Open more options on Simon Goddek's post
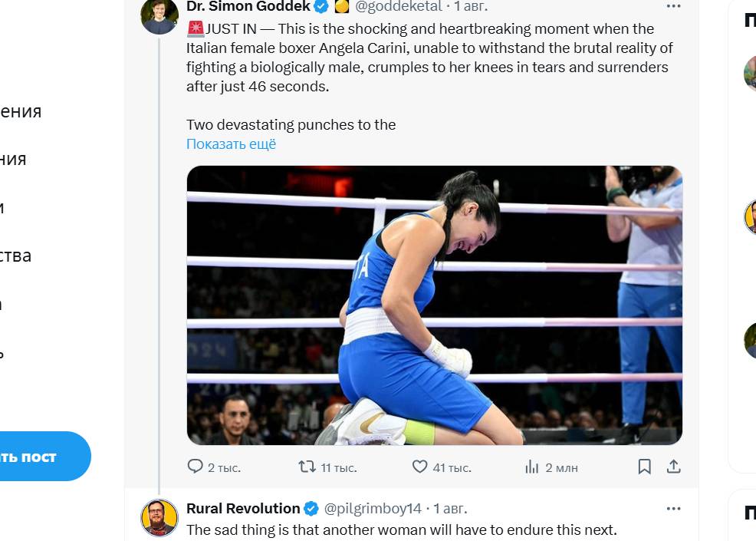Screen dimensions: 756x541 (x=673, y=6)
